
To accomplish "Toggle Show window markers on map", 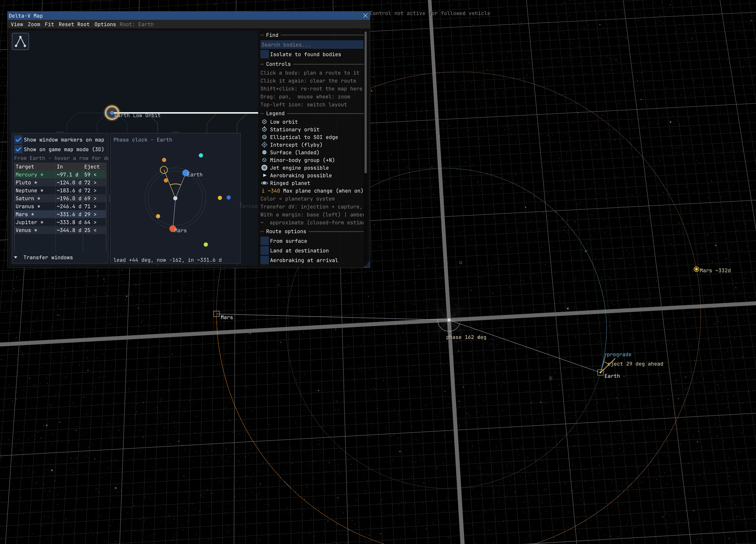I will (x=18, y=140).
